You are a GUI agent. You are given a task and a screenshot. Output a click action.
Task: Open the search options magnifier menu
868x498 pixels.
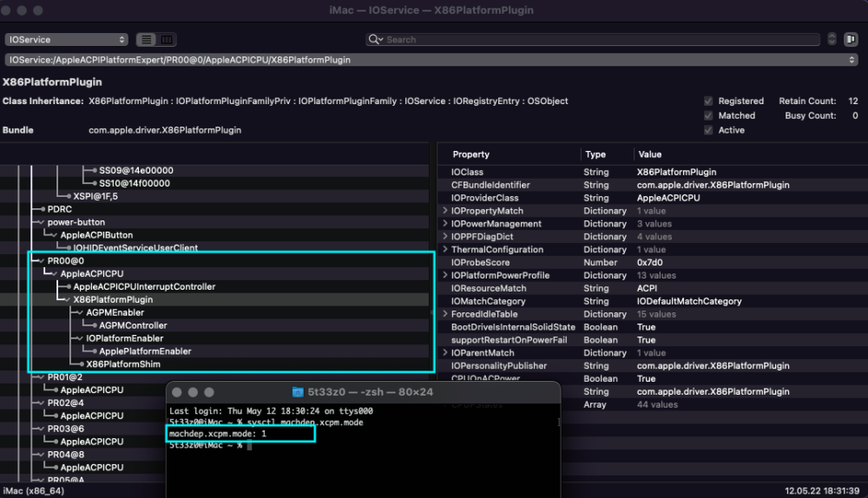[376, 39]
